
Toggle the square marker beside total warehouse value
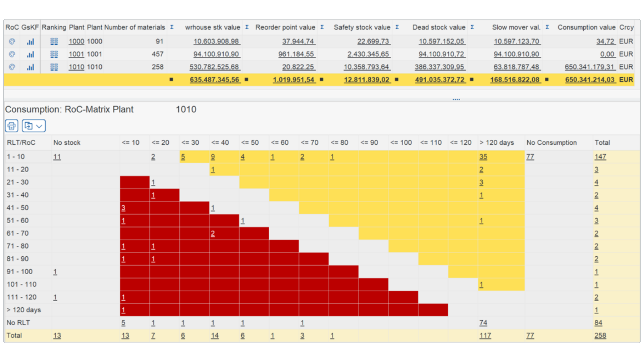[x=247, y=80]
